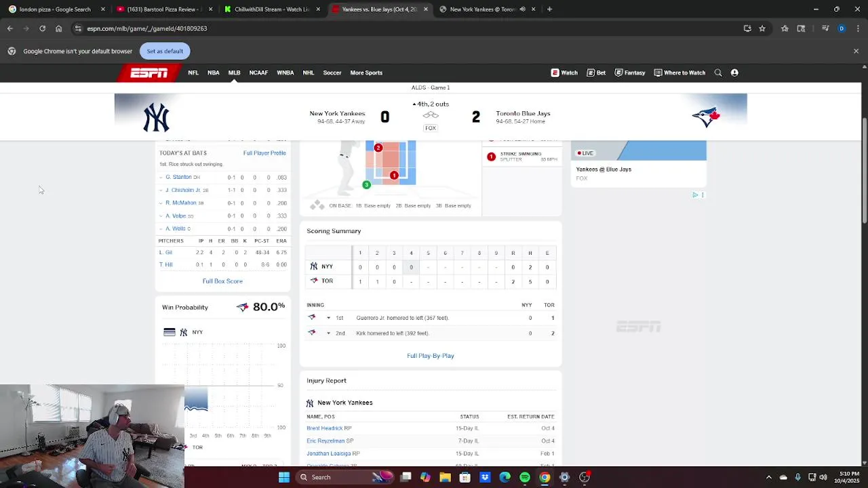Viewport: 868px width, 488px height.
Task: Open Jonathan Loaisiga injury report link
Action: click(x=329, y=453)
